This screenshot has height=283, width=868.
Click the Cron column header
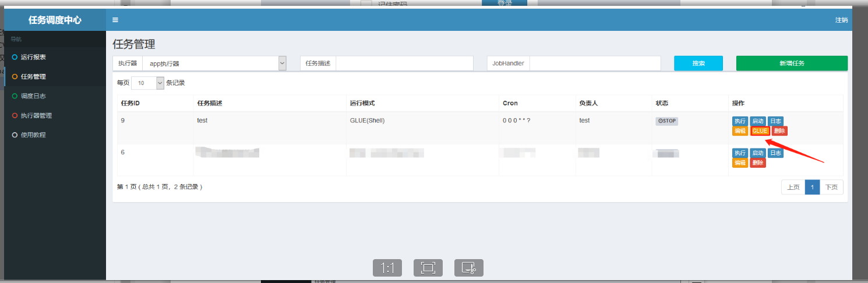point(510,103)
